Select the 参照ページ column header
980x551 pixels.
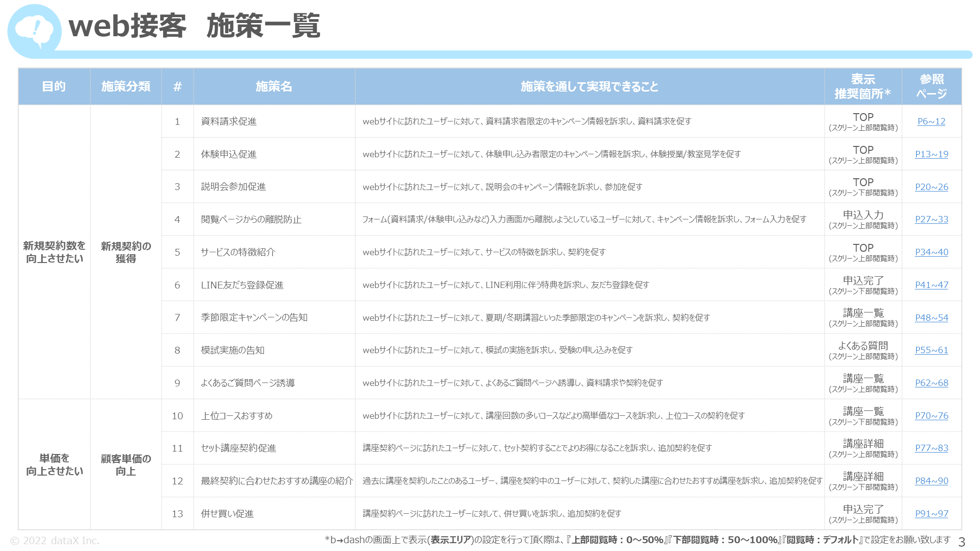tap(931, 87)
